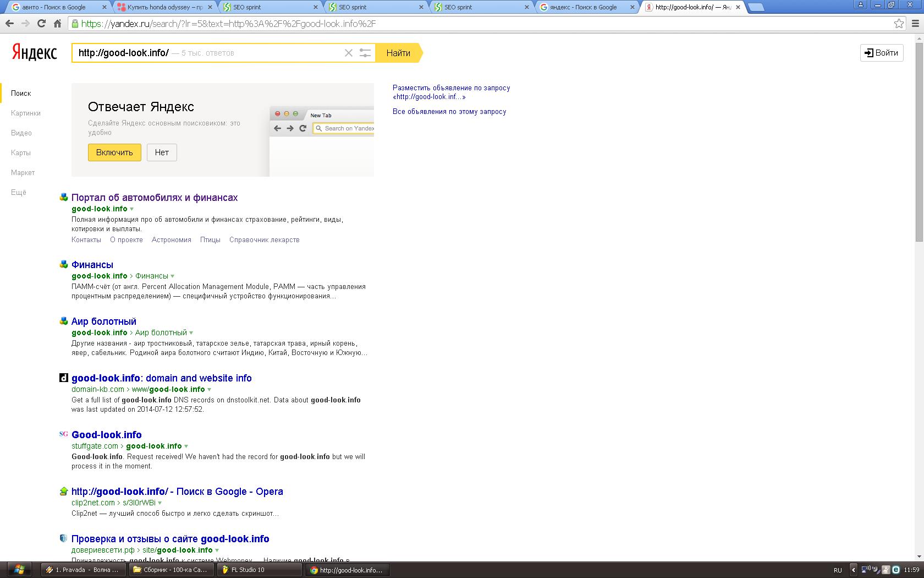Viewport: 924px width, 578px height.
Task: Expand arrow after stuffgate.com result URL
Action: pyautogui.click(x=186, y=446)
